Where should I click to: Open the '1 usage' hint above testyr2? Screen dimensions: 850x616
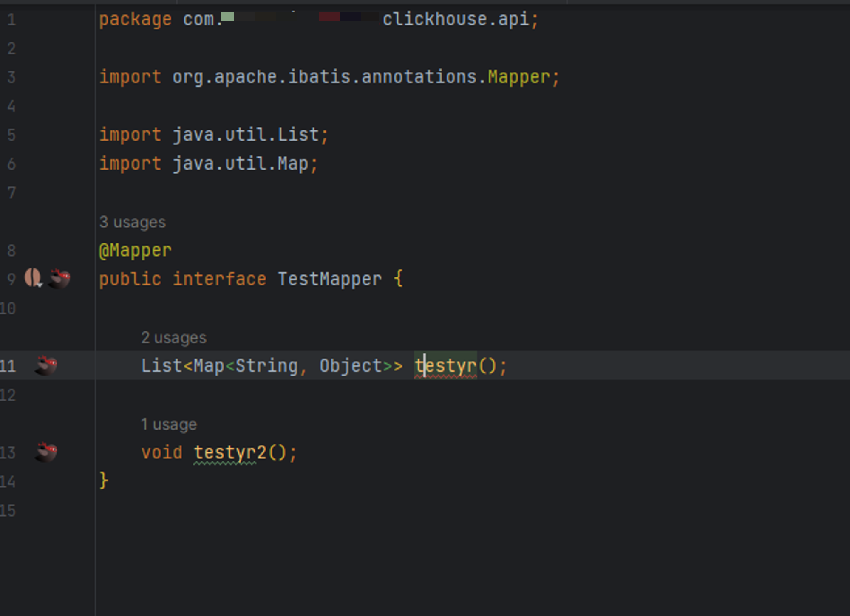169,424
